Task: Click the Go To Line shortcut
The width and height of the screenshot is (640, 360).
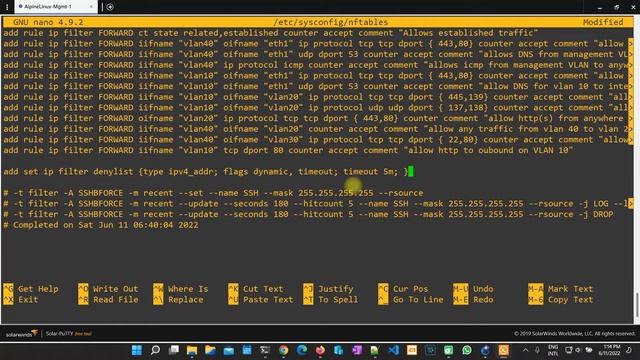Action: [x=418, y=300]
